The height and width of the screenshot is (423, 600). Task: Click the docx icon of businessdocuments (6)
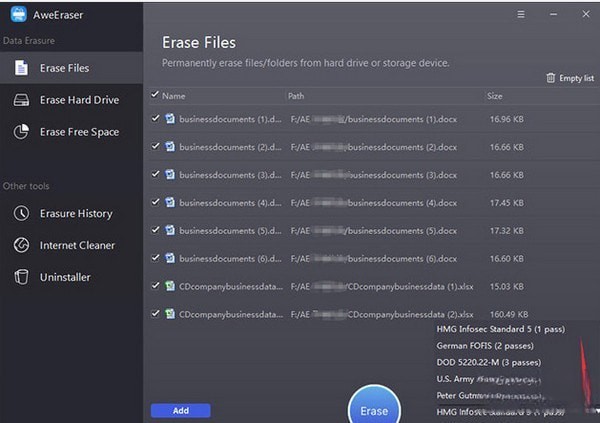pyautogui.click(x=170, y=258)
